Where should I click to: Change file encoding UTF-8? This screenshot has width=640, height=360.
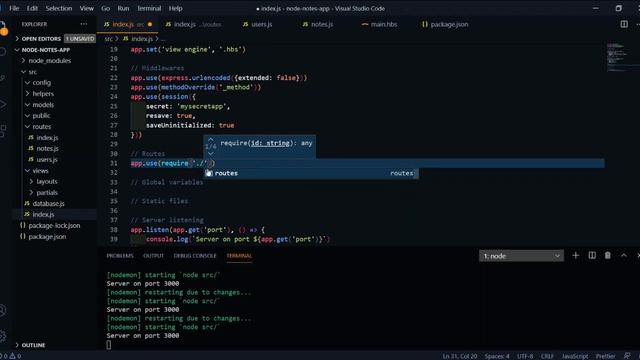525,356
